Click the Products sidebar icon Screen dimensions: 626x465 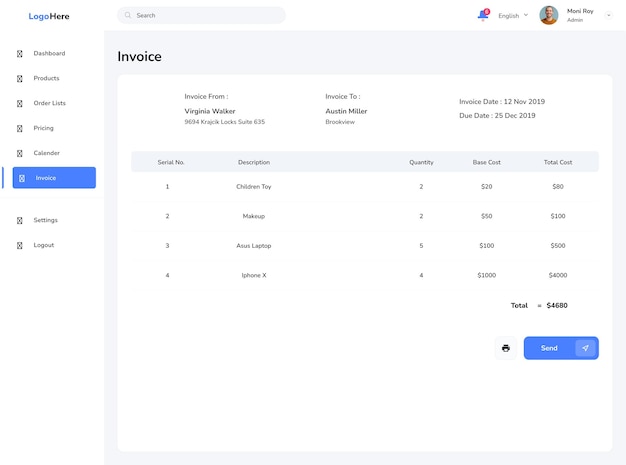(x=20, y=79)
